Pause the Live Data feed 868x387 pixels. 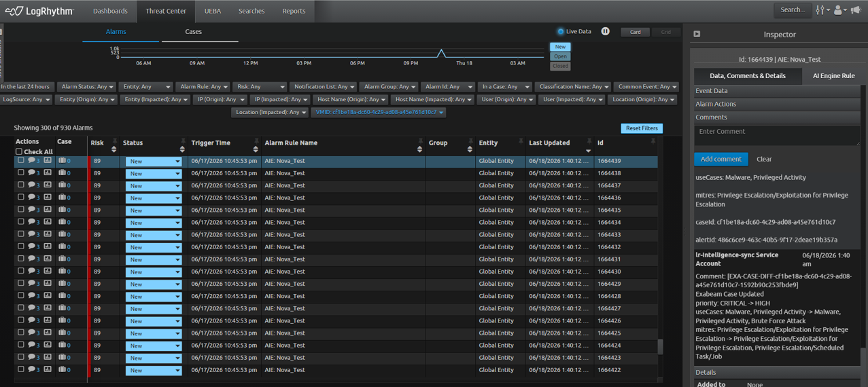click(605, 31)
